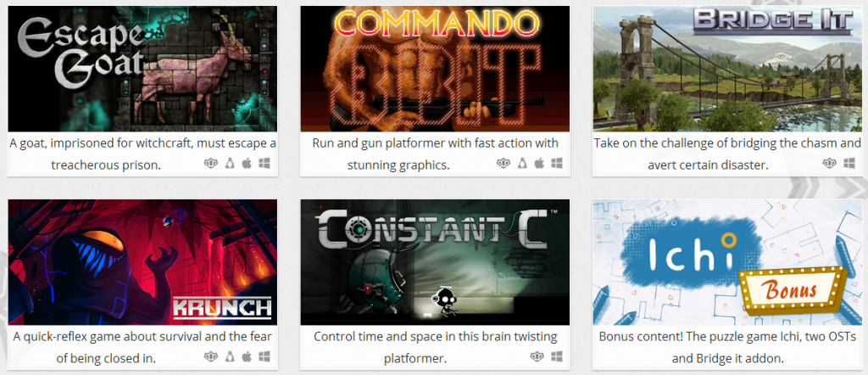Open the Escape Goat game image
Viewport: 868px width, 375px height.
click(142, 69)
